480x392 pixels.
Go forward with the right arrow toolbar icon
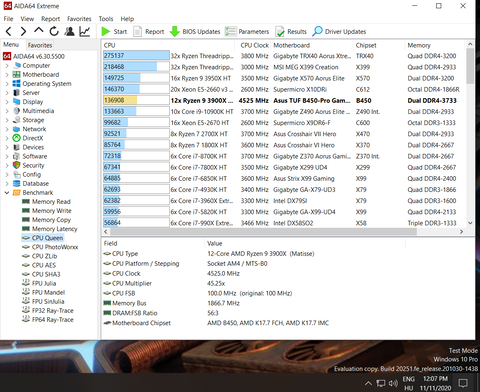23,31
